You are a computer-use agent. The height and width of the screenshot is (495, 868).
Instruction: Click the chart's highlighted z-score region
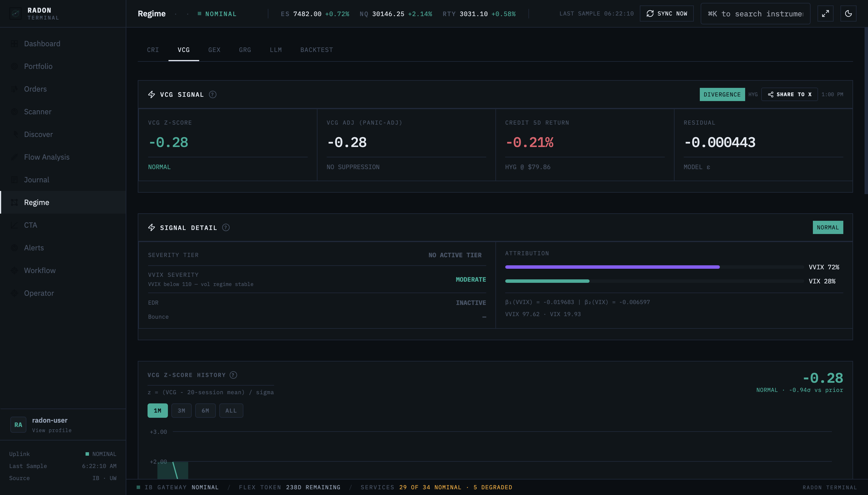pyautogui.click(x=173, y=470)
